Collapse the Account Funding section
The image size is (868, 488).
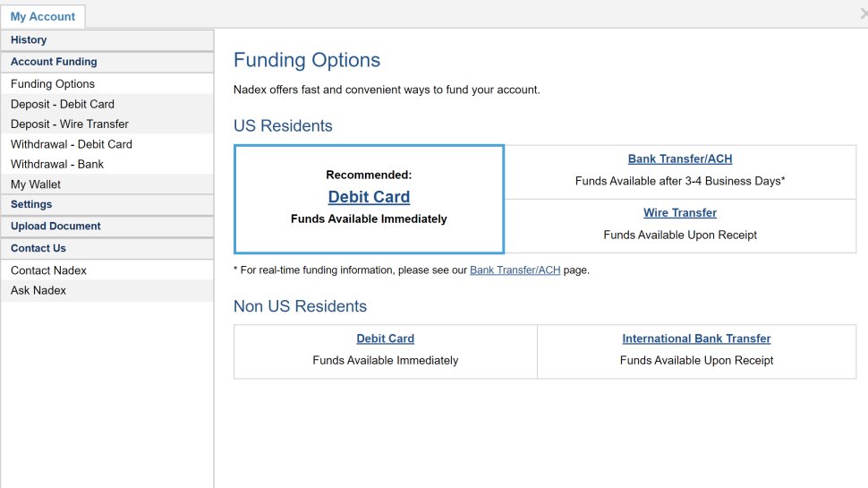(x=54, y=62)
